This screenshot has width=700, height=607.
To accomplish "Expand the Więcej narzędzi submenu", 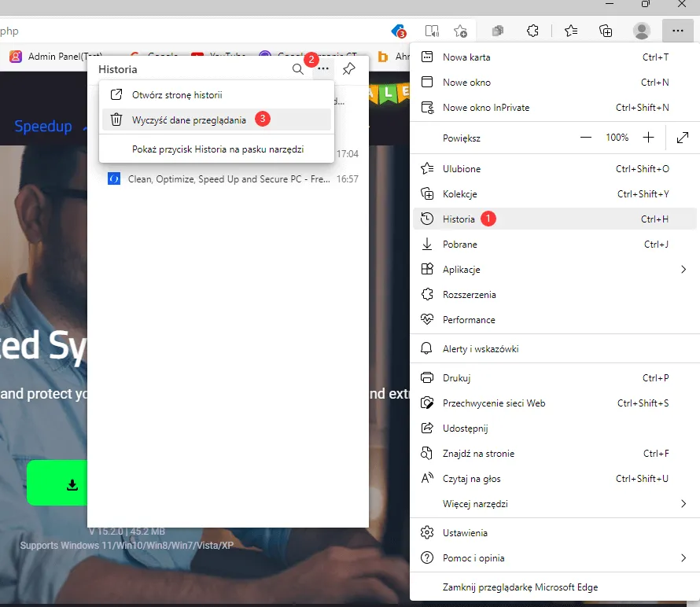I will [x=683, y=504].
